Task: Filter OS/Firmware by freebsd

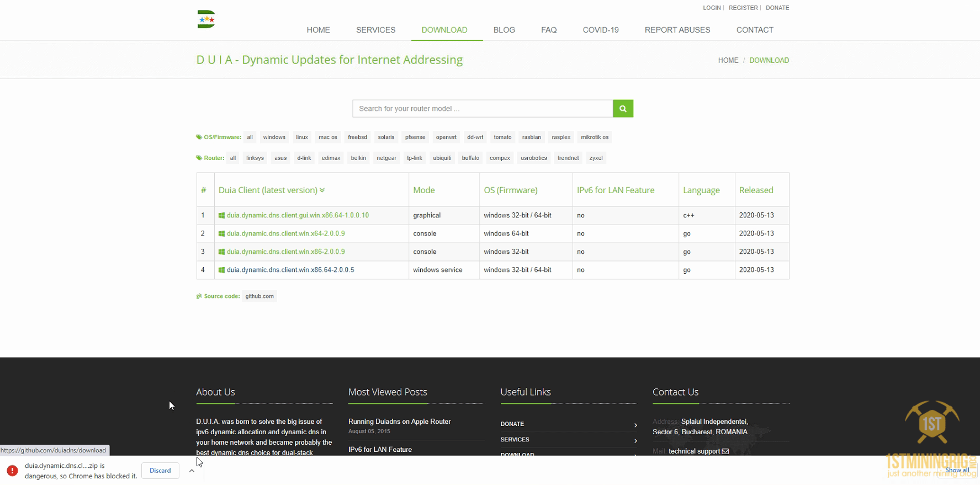Action: 358,137
